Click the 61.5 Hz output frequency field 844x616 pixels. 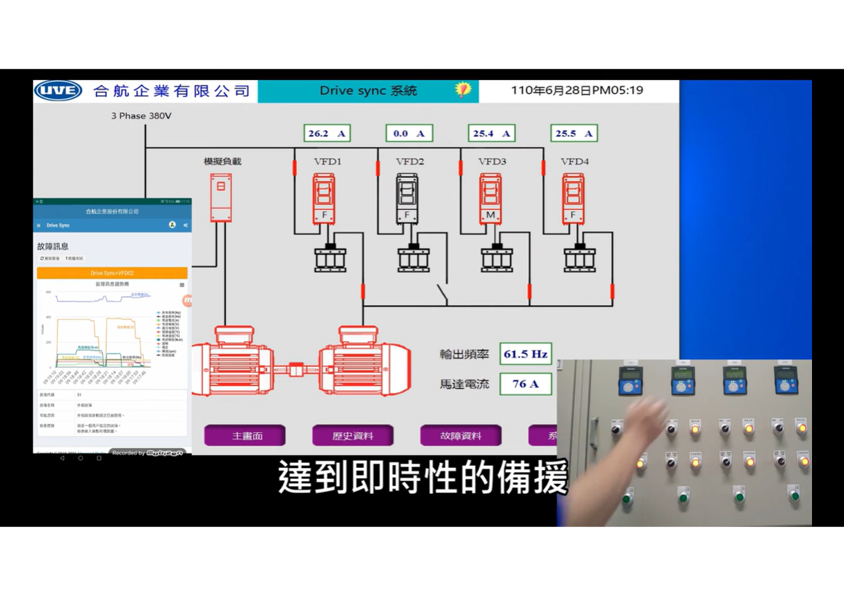point(525,354)
